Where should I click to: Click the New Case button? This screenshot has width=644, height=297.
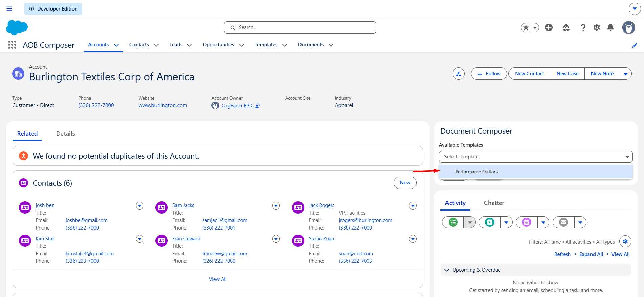click(x=567, y=74)
